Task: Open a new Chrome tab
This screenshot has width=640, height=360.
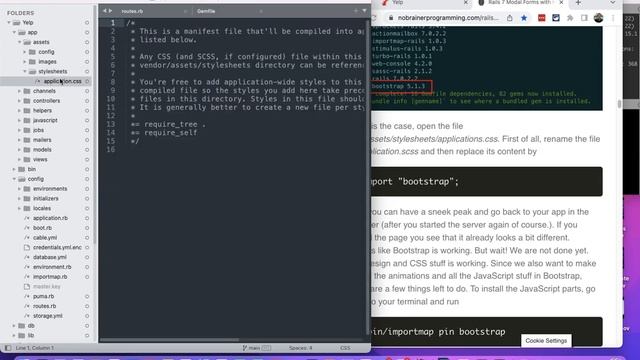Action: pyautogui.click(x=578, y=3)
